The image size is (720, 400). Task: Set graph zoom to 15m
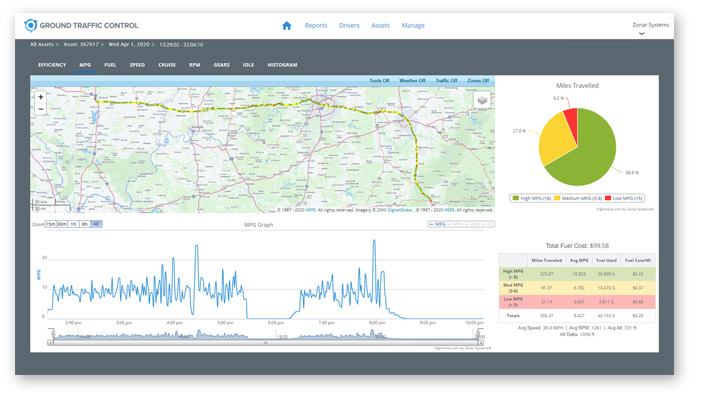point(50,224)
